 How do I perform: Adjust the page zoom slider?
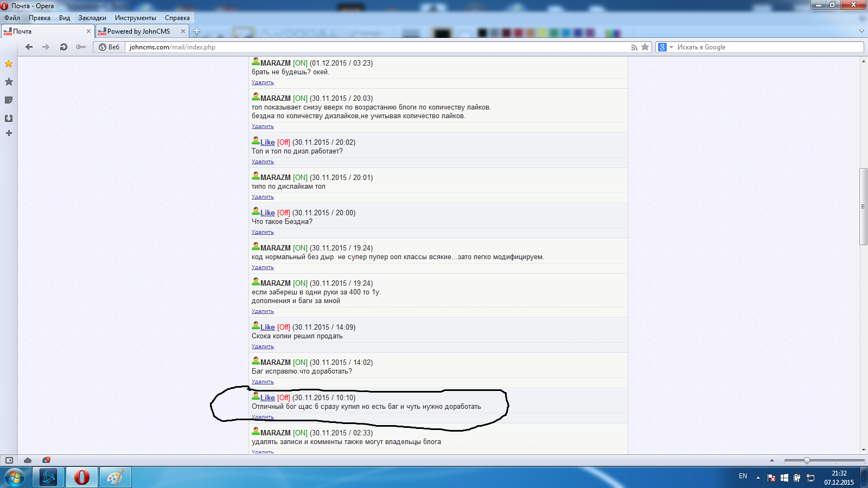tap(807, 460)
